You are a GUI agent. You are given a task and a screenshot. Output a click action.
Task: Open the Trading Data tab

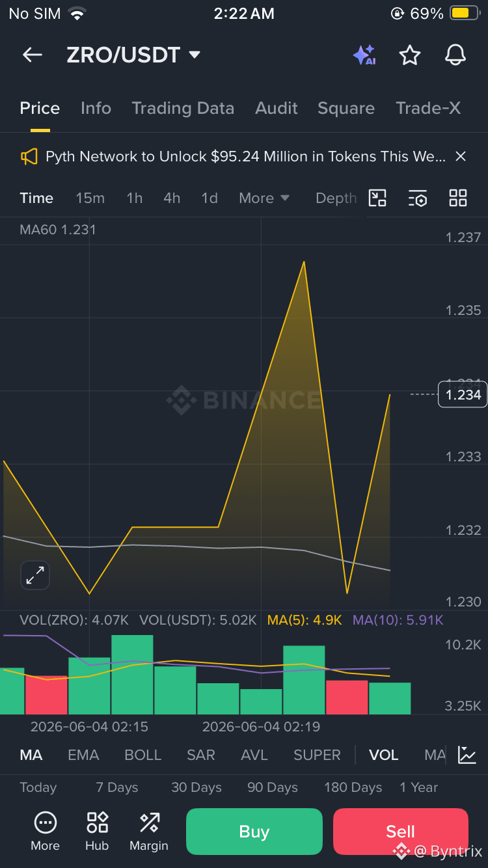(x=183, y=108)
